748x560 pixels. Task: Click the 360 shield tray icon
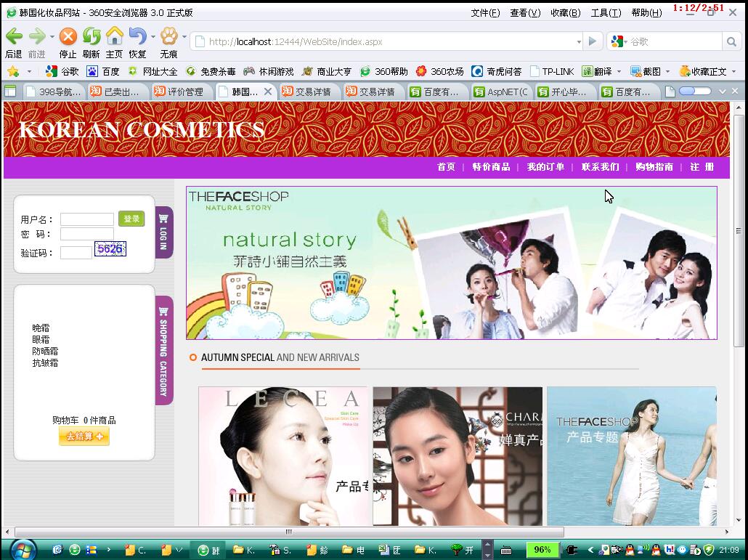(x=710, y=550)
